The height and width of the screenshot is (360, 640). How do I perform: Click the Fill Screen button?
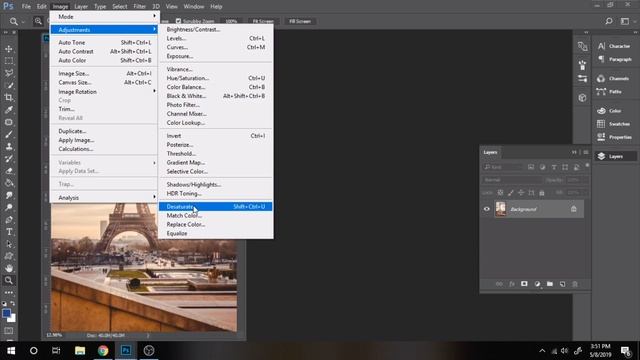[x=300, y=21]
